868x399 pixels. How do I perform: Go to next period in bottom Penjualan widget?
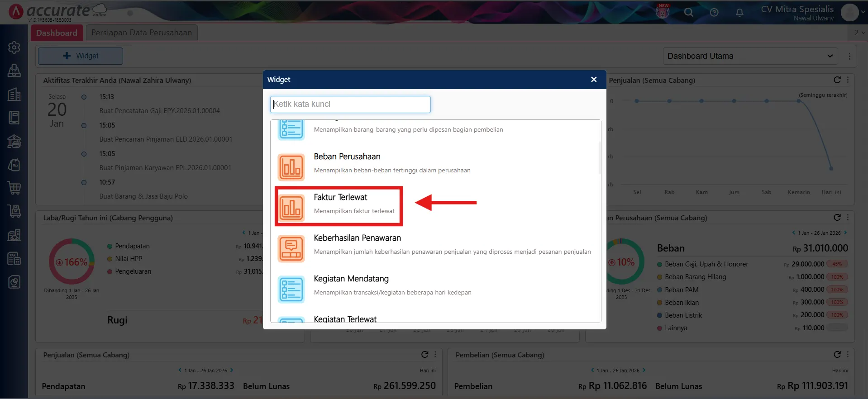232,370
